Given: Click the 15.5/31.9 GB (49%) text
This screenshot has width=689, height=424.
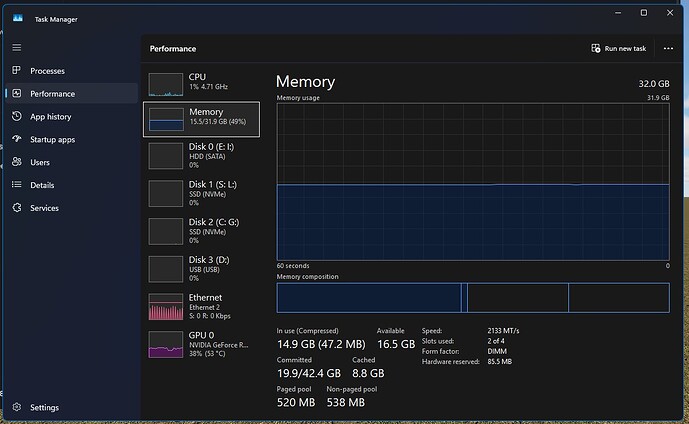Looking at the screenshot, I should point(218,122).
